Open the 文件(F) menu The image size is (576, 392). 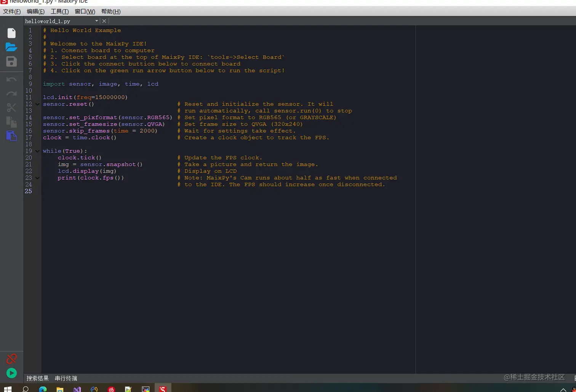tap(12, 11)
